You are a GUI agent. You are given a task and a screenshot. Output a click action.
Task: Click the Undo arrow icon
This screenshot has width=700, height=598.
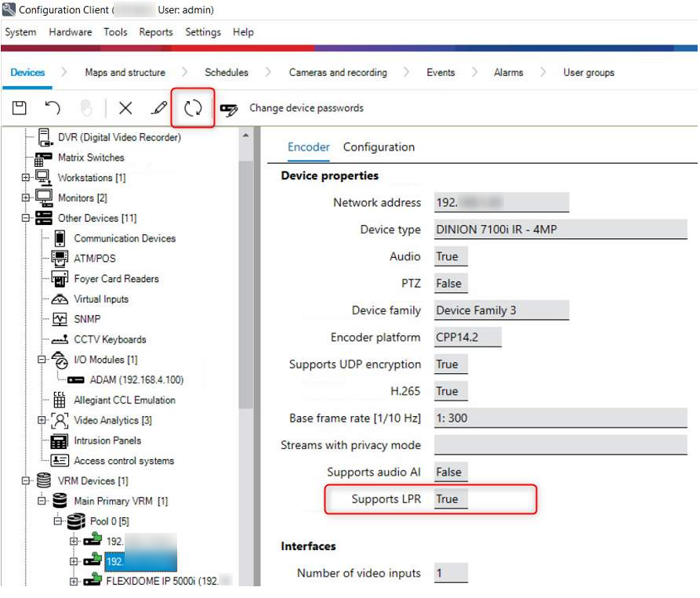coord(53,108)
